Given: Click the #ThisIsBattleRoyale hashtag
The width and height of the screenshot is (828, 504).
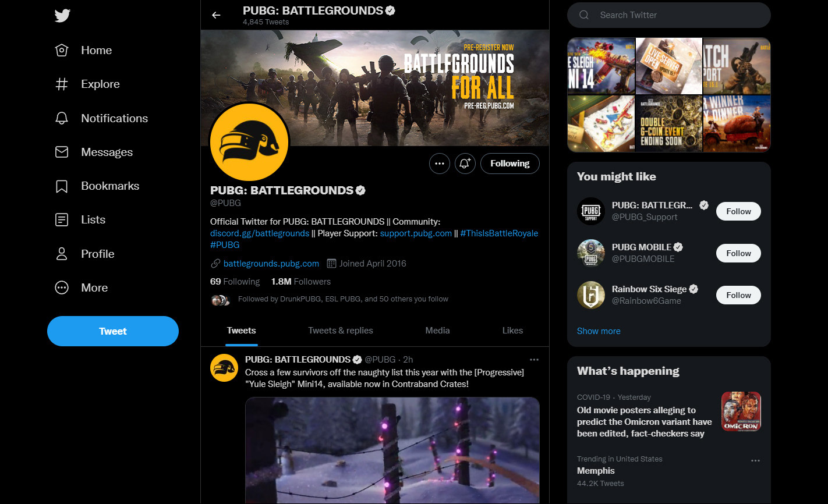Looking at the screenshot, I should pos(499,233).
